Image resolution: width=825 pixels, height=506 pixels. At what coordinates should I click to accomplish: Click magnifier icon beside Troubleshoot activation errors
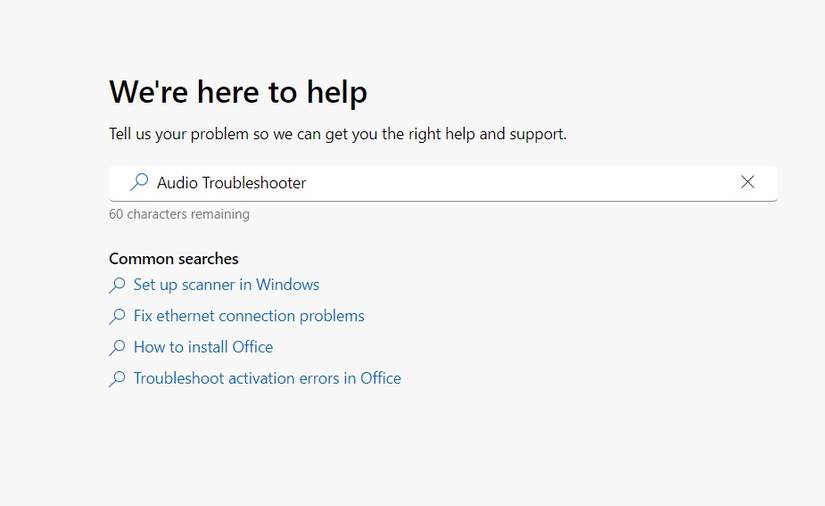[x=117, y=378]
